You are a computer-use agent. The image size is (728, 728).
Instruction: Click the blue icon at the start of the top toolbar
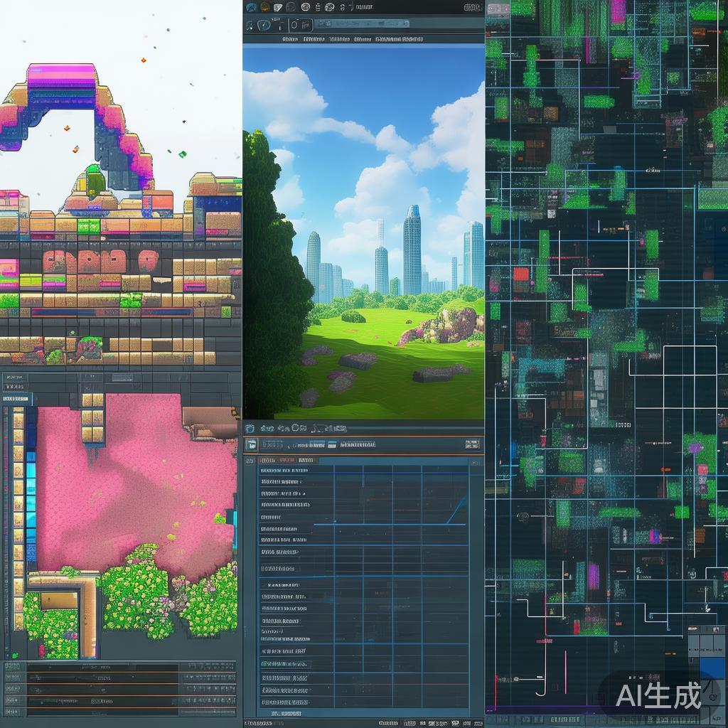250,7
